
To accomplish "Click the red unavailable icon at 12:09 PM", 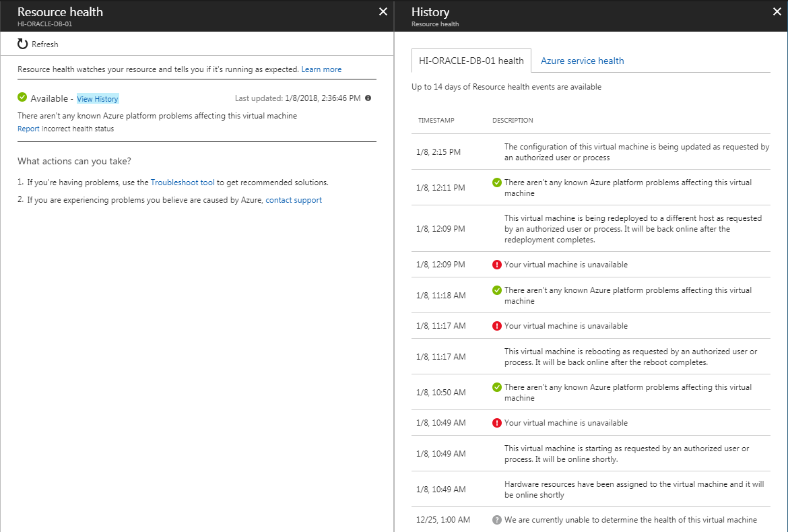I will [497, 264].
